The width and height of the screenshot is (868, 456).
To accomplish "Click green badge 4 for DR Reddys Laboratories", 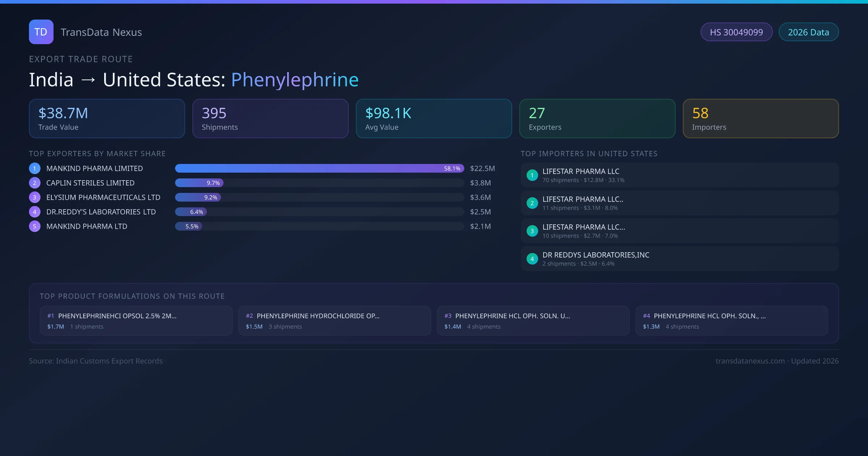I will [x=532, y=259].
